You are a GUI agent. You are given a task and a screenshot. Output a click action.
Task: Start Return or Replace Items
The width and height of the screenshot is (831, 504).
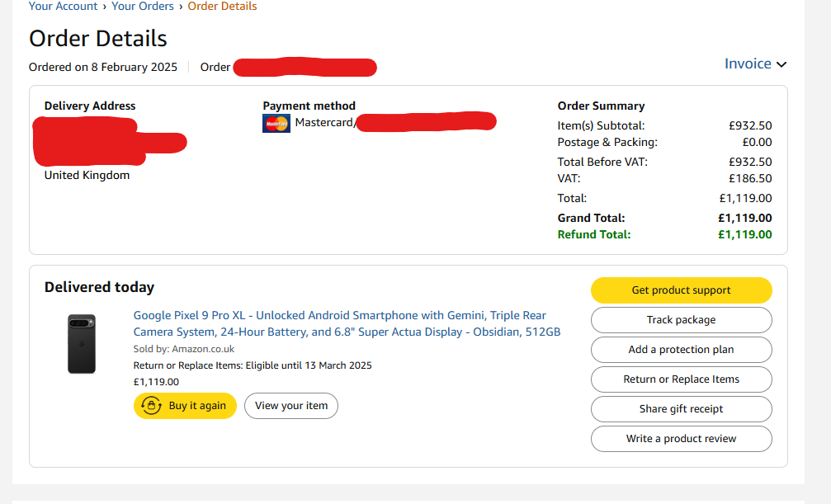click(681, 379)
